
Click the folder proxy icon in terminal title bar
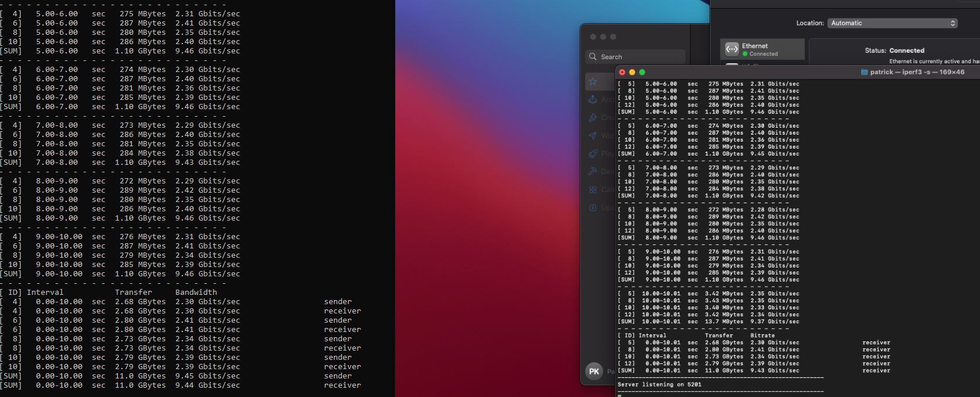pyautogui.click(x=864, y=72)
